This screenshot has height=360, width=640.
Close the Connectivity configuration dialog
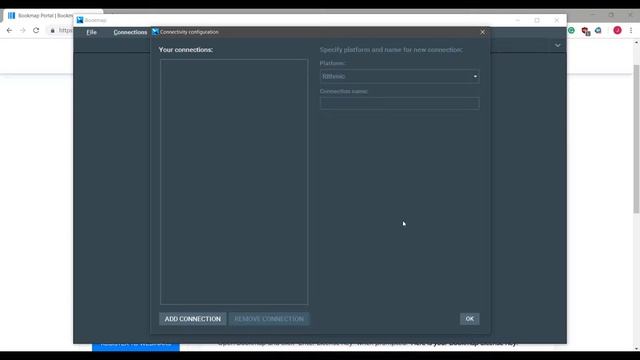pyautogui.click(x=482, y=32)
